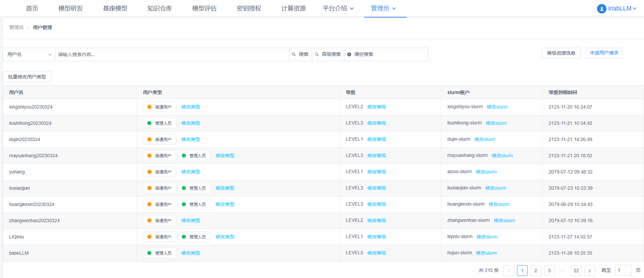This screenshot has height=278, width=644.
Task: Click the 管理人员 tag for huangkexin20230324
Action: click(x=194, y=204)
